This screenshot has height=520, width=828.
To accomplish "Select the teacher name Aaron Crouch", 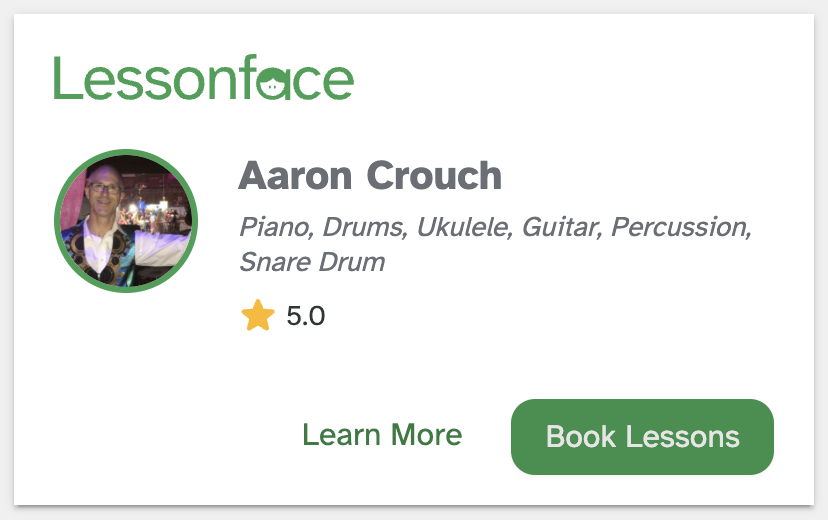I will coord(370,176).
